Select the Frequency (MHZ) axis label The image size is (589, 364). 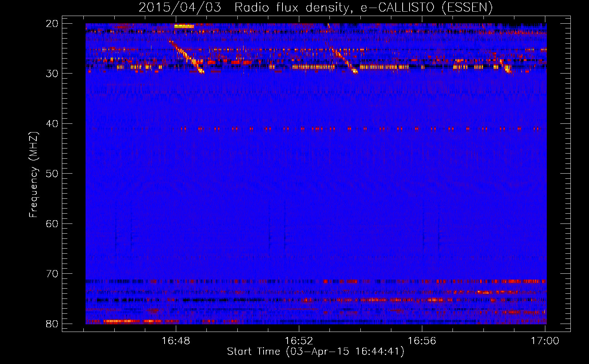33,175
